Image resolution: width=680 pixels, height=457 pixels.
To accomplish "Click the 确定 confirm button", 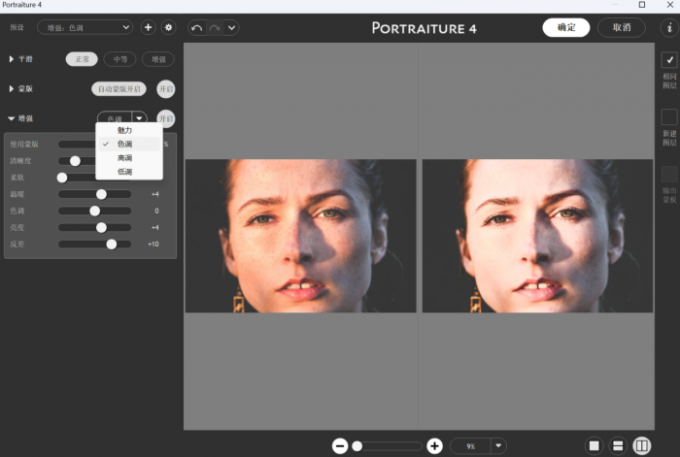I will tap(566, 27).
